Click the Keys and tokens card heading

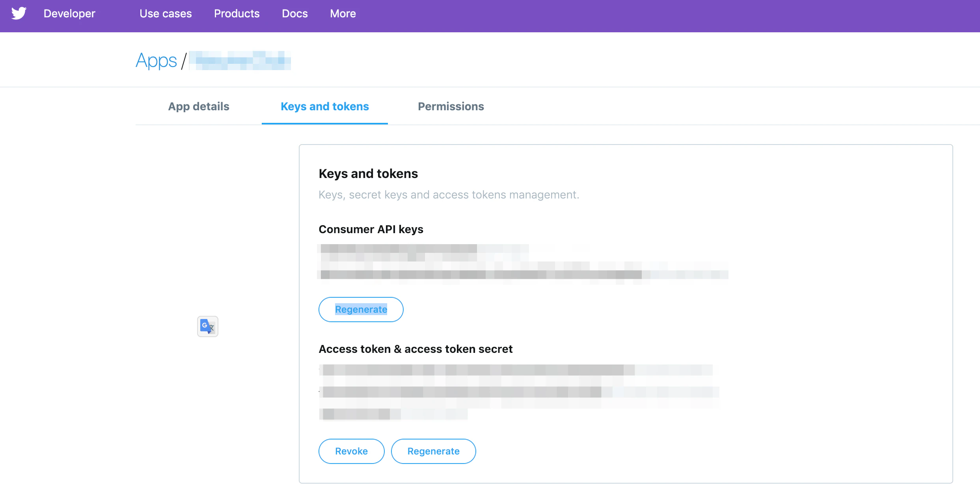click(x=368, y=174)
